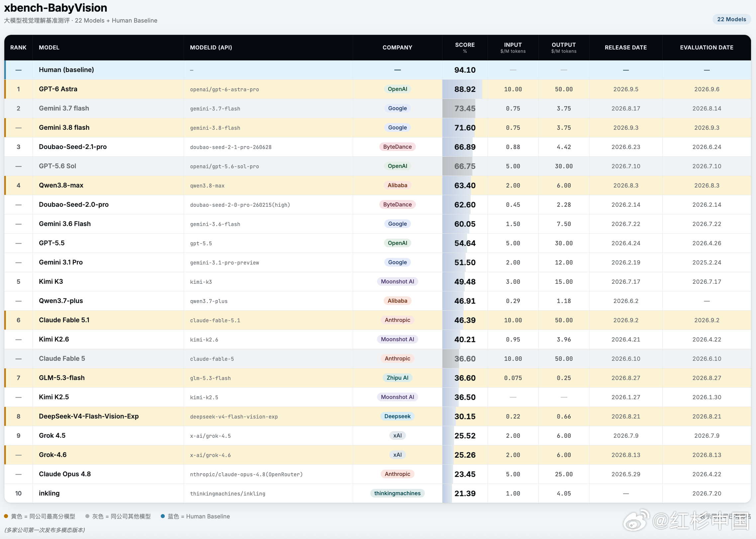Select the Qwen3.8-max model name
Screen dimensions: 756x539
[61, 185]
